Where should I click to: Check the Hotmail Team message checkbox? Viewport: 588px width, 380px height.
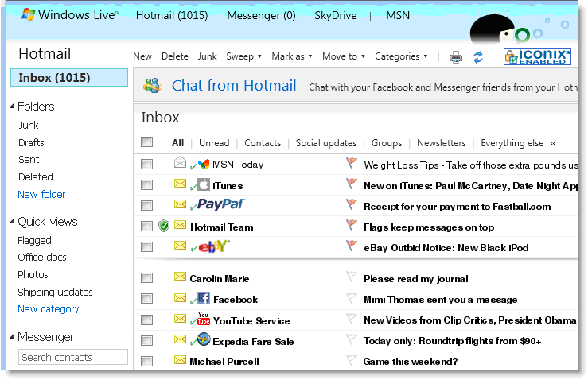click(146, 226)
